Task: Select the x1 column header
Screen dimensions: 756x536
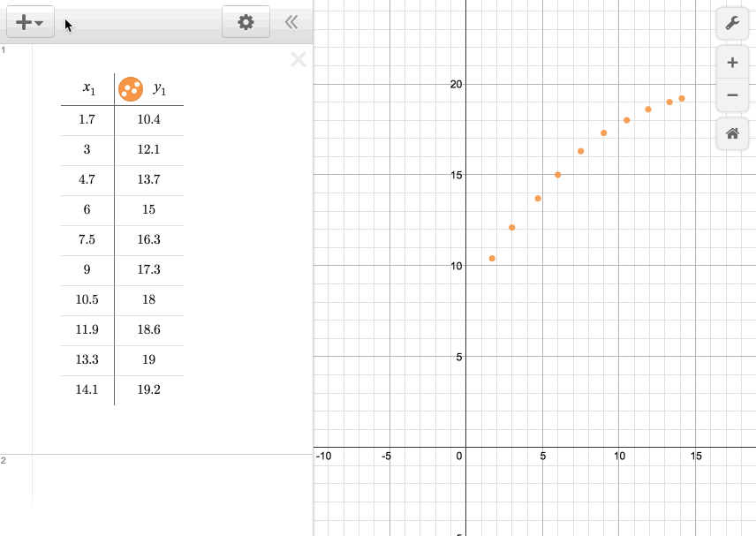Action: [88, 88]
